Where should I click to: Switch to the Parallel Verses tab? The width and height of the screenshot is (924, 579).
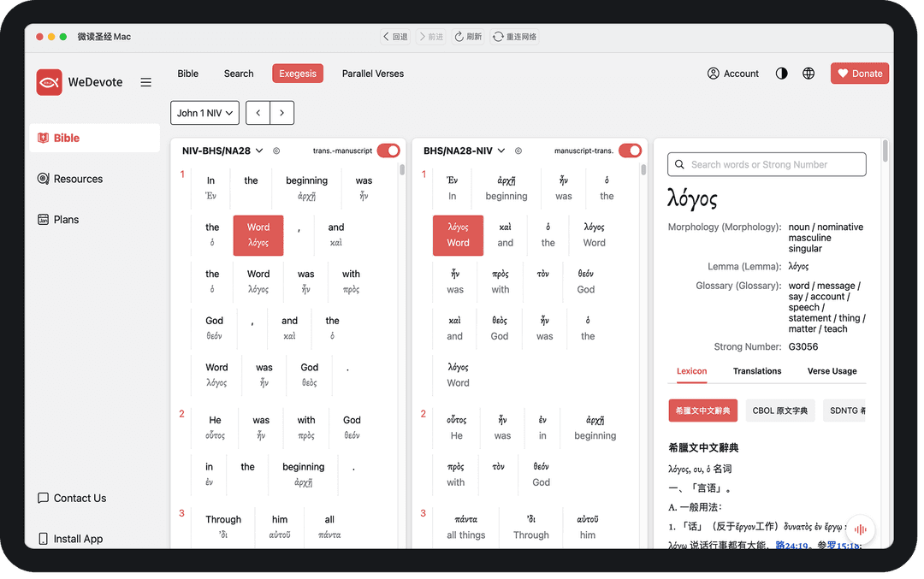(x=372, y=74)
